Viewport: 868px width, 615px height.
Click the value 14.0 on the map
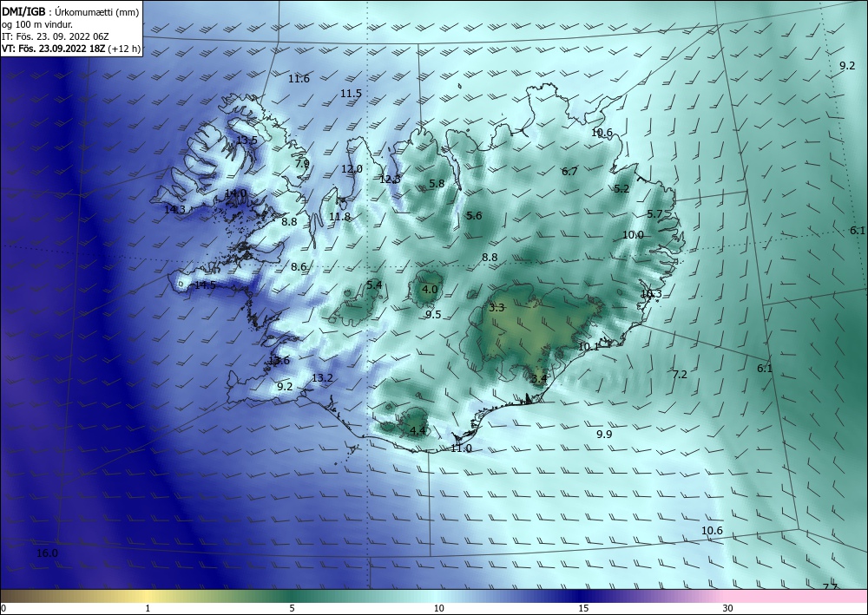pyautogui.click(x=236, y=193)
